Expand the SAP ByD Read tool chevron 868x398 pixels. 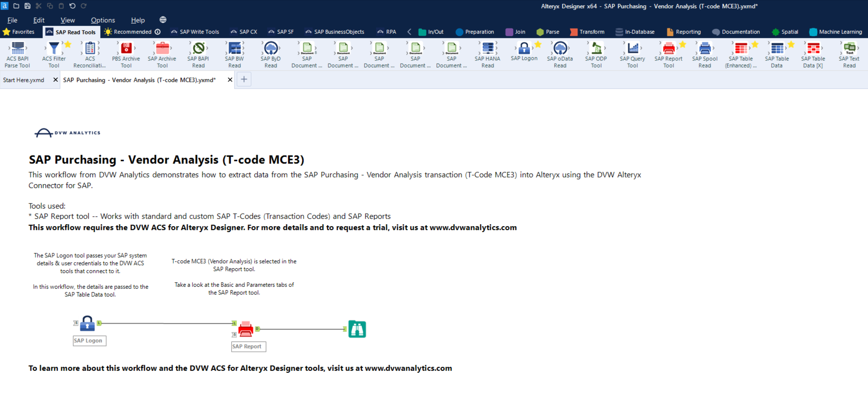(x=280, y=48)
